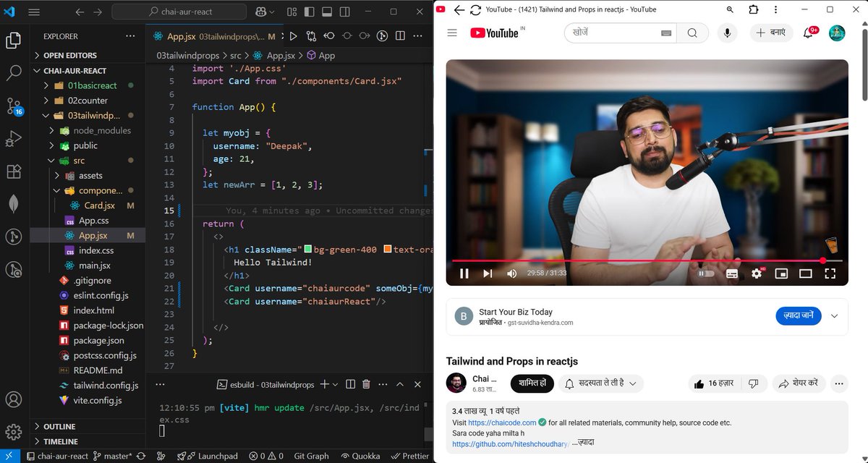
Task: Click the green bg-green-400 color swatch in code
Action: point(308,250)
